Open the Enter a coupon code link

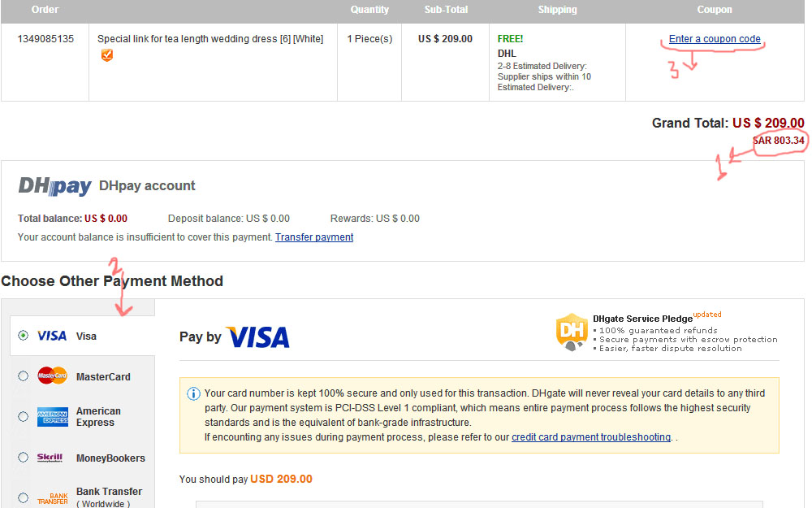[715, 39]
